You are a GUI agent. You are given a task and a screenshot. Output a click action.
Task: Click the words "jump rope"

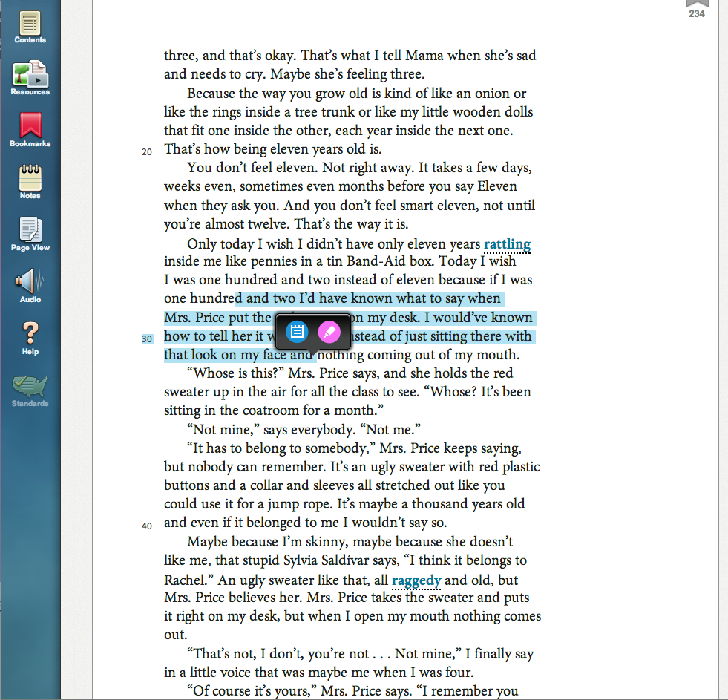point(301,504)
